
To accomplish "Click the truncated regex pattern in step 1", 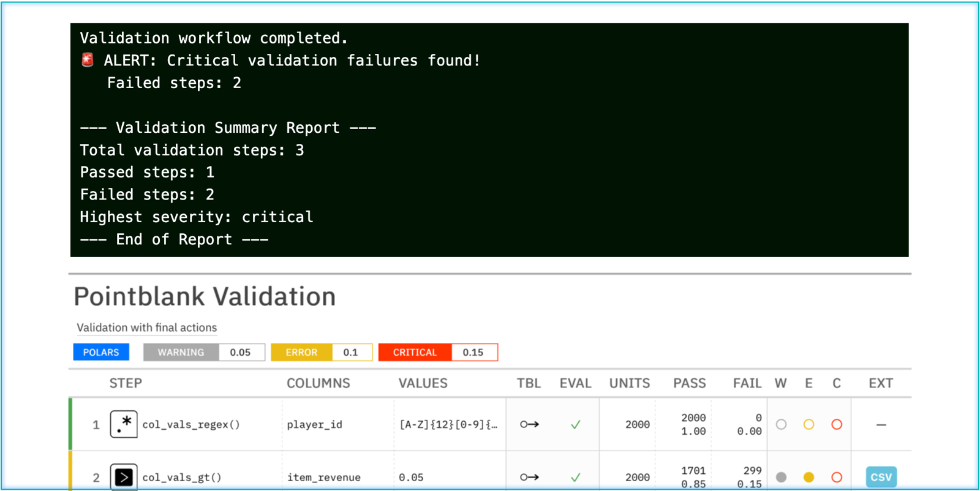I will click(448, 424).
